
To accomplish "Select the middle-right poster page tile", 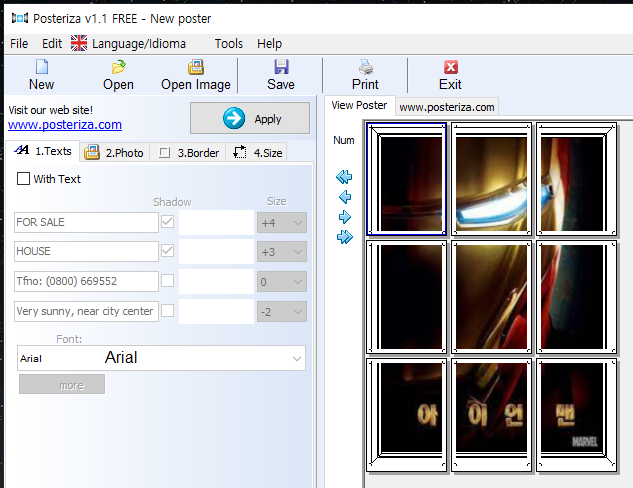I will point(576,297).
